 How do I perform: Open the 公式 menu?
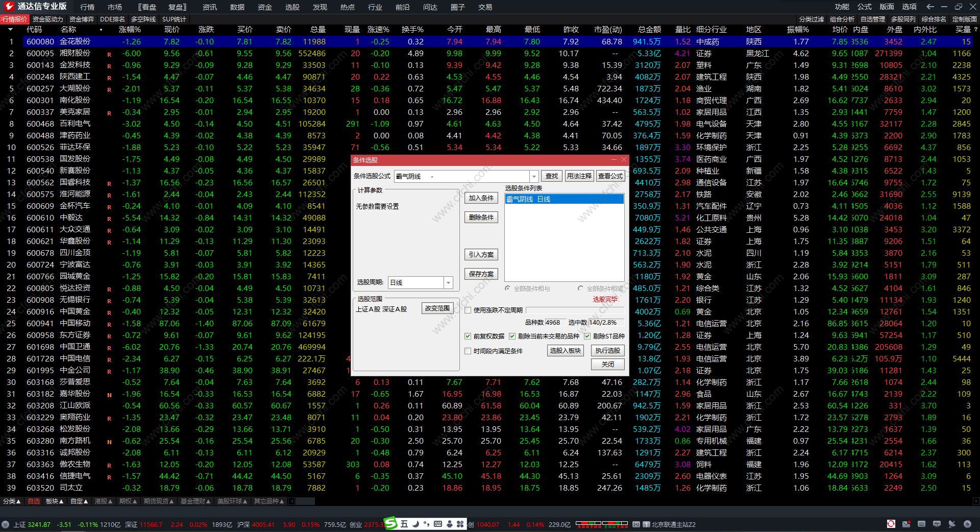pos(865,7)
